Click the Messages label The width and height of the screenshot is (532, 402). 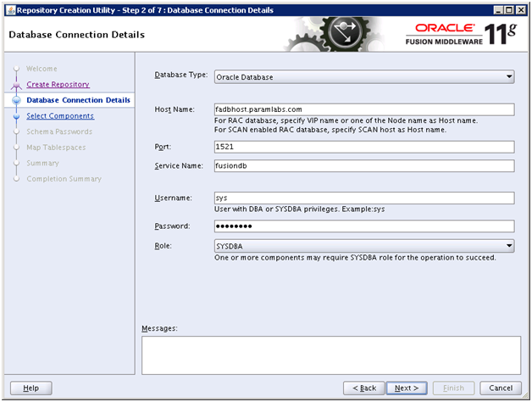coord(159,328)
